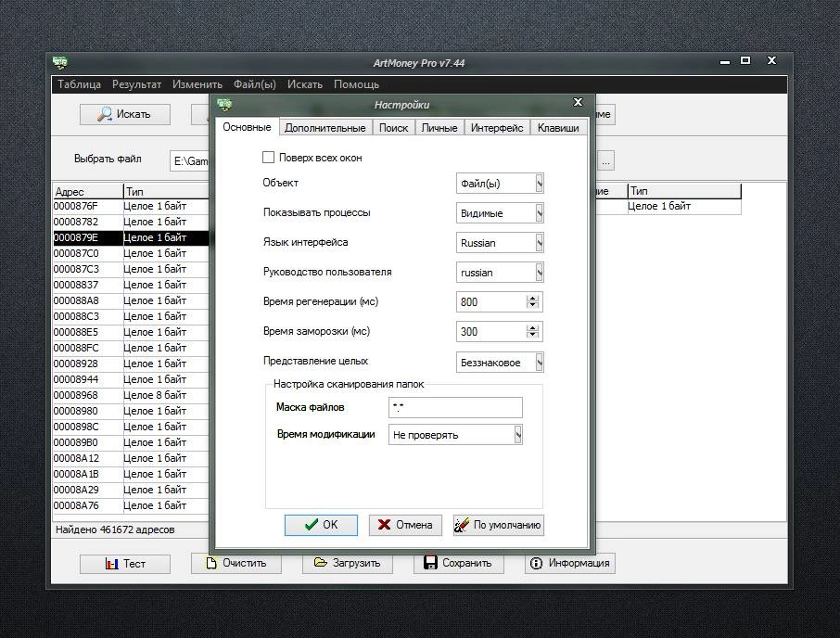Image resolution: width=840 pixels, height=638 pixels.
Task: Toggle Поверх всех окон checkbox
Action: tap(268, 158)
